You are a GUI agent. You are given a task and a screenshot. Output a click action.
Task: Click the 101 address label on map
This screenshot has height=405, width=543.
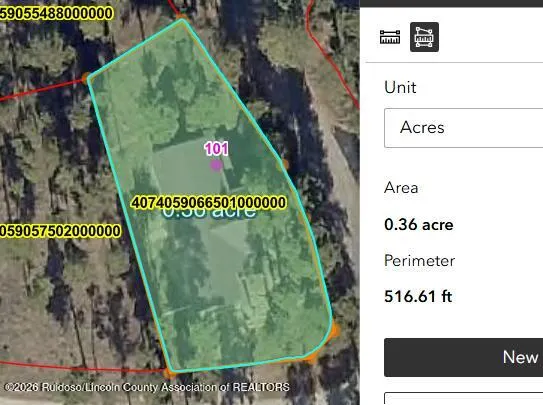coord(216,149)
